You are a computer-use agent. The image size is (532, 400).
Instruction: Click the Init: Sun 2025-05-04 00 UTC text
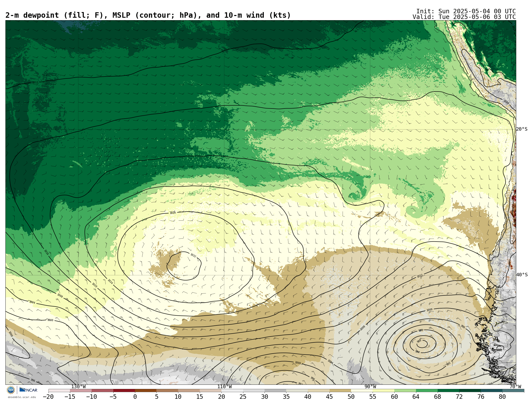(466, 11)
